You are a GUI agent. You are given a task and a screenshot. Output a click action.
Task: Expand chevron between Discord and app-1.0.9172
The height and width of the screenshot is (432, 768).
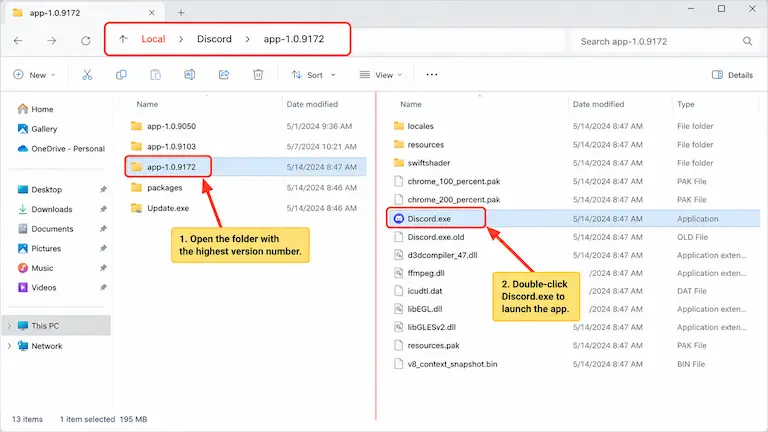(247, 39)
